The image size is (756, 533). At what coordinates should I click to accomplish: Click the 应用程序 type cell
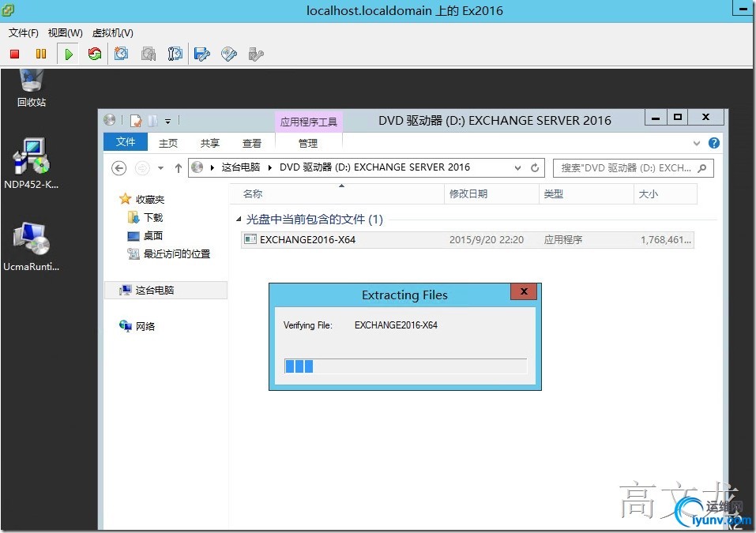click(563, 239)
